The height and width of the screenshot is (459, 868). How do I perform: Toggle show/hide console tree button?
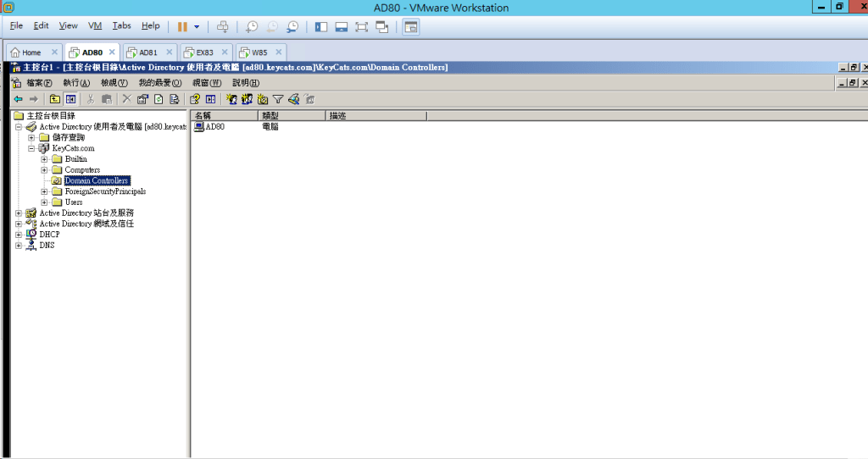pyautogui.click(x=71, y=99)
